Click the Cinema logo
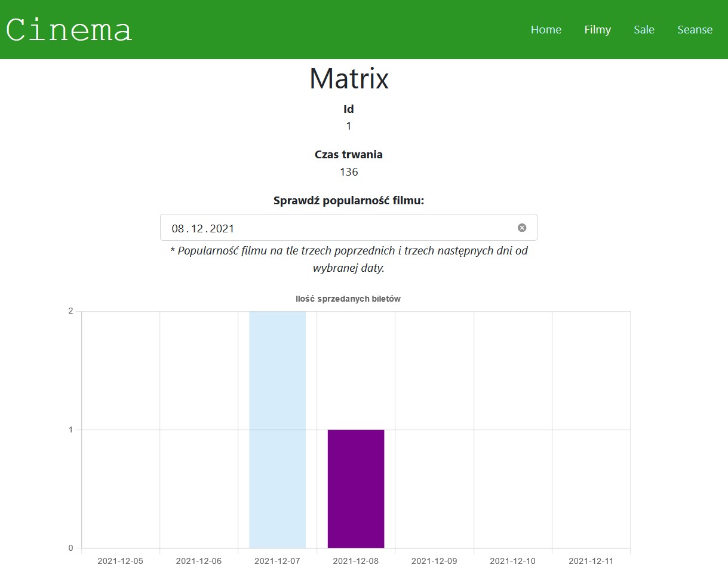The width and height of the screenshot is (728, 586). 67,29
